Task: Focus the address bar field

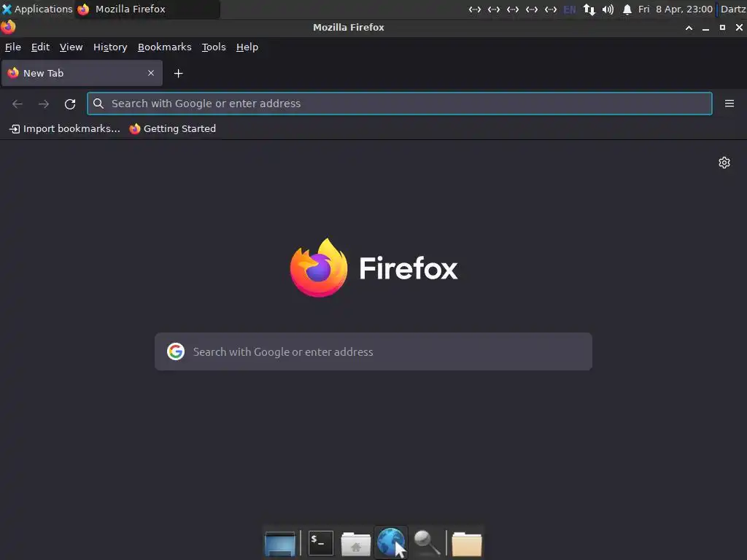Action: pos(399,104)
